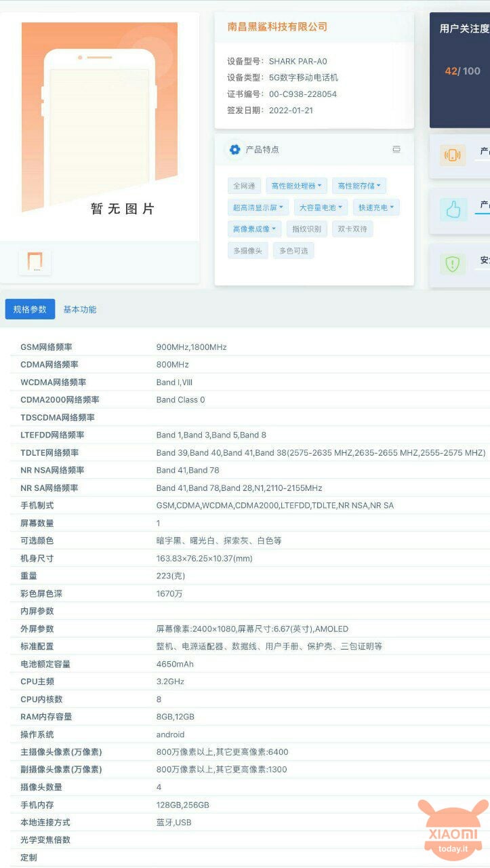Click the 主摄像头像素 value ending 6400

(x=222, y=753)
